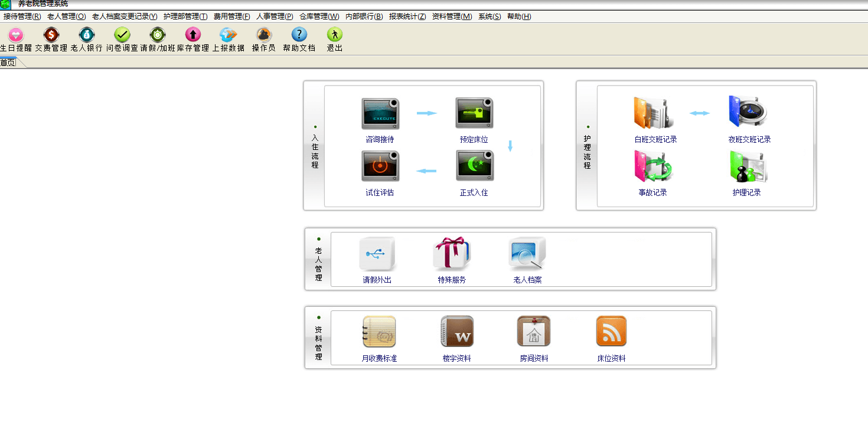Screen dimensions: 868x442
Task: Open the 老人档案变更记录(Y) menu
Action: point(125,17)
